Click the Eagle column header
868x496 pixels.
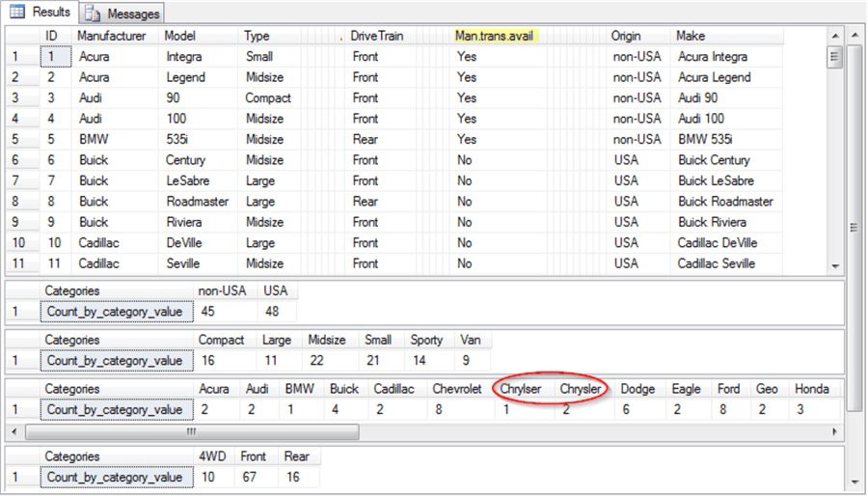coord(687,389)
